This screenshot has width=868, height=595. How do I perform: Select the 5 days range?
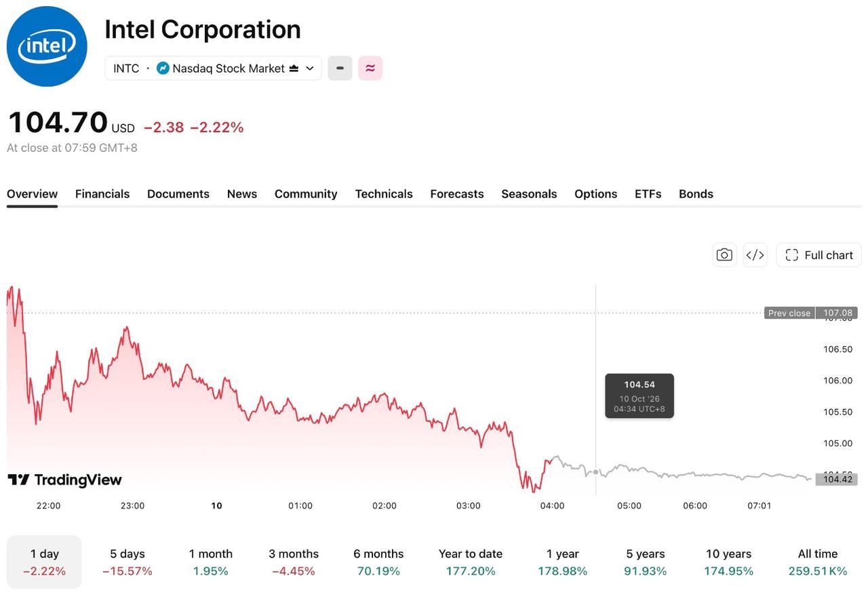(127, 562)
